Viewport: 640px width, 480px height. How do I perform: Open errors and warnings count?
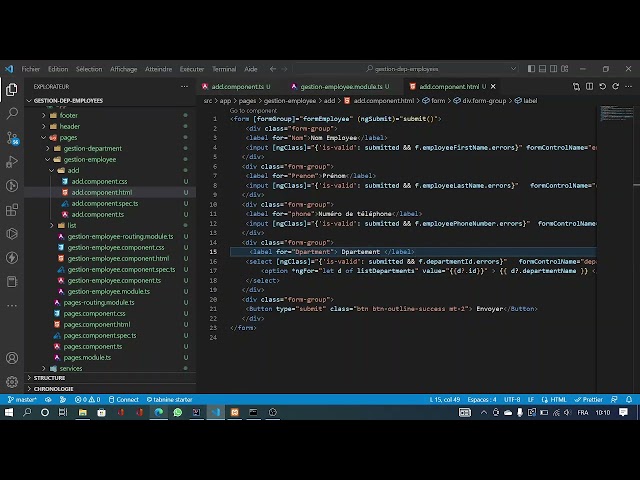(x=87, y=400)
